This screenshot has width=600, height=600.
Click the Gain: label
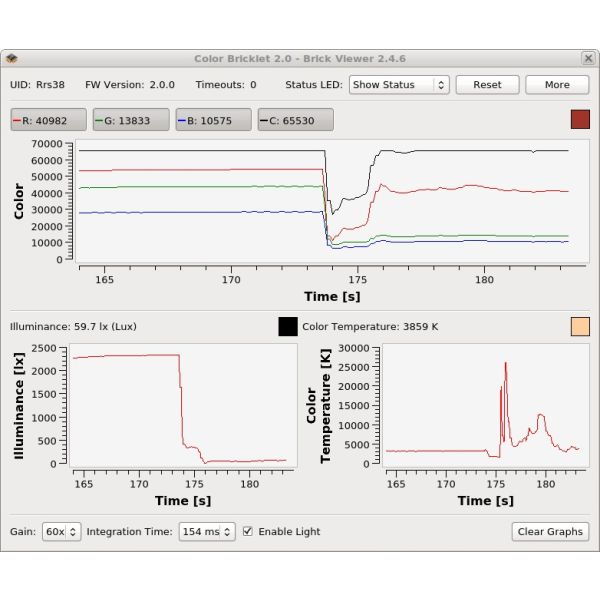(x=23, y=532)
